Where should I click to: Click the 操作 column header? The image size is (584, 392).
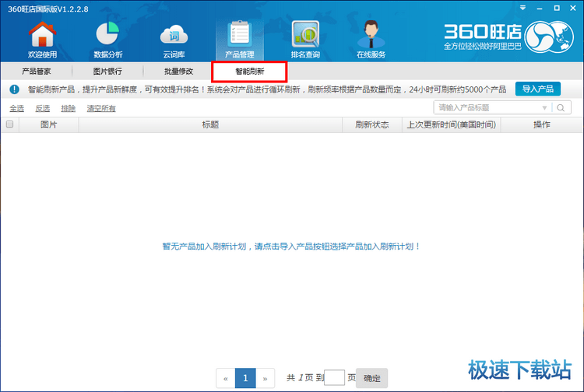(x=541, y=124)
